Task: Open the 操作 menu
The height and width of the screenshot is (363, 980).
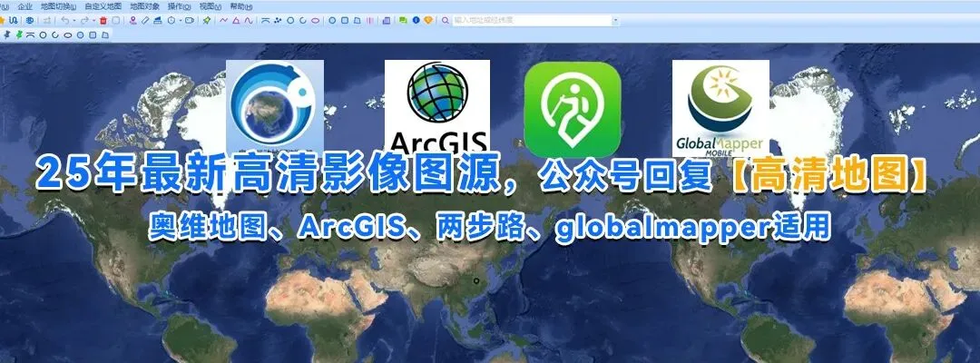Action: (179, 6)
